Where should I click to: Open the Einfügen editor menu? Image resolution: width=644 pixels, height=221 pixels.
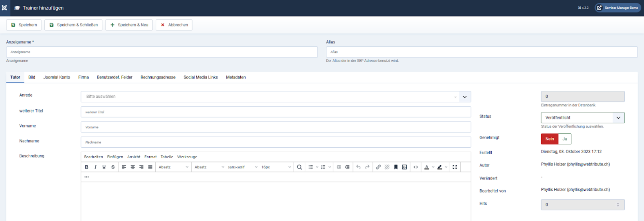(x=115, y=157)
